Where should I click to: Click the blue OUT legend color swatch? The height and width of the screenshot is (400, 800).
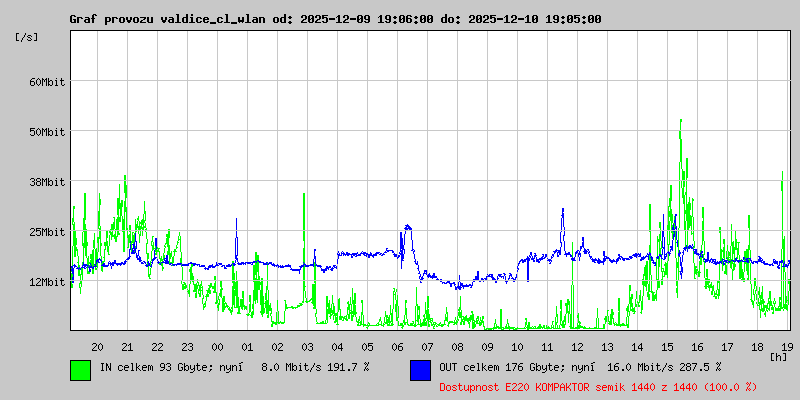coord(420,370)
